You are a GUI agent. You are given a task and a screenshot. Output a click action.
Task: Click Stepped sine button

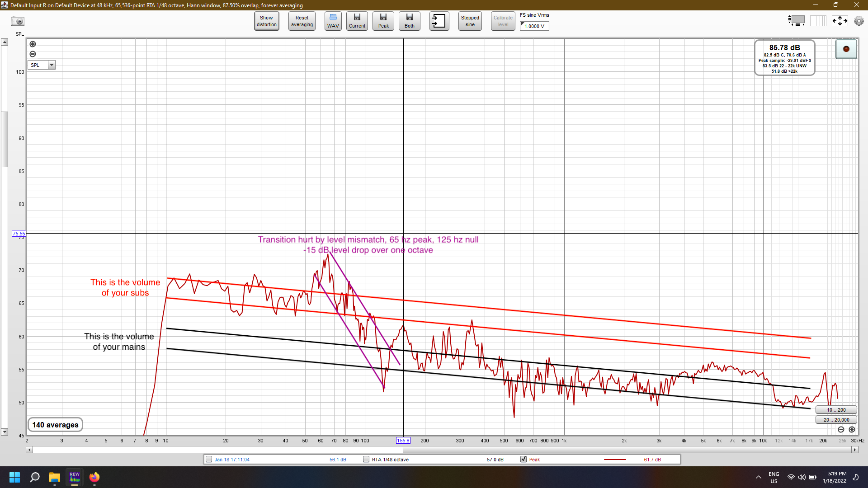(470, 21)
